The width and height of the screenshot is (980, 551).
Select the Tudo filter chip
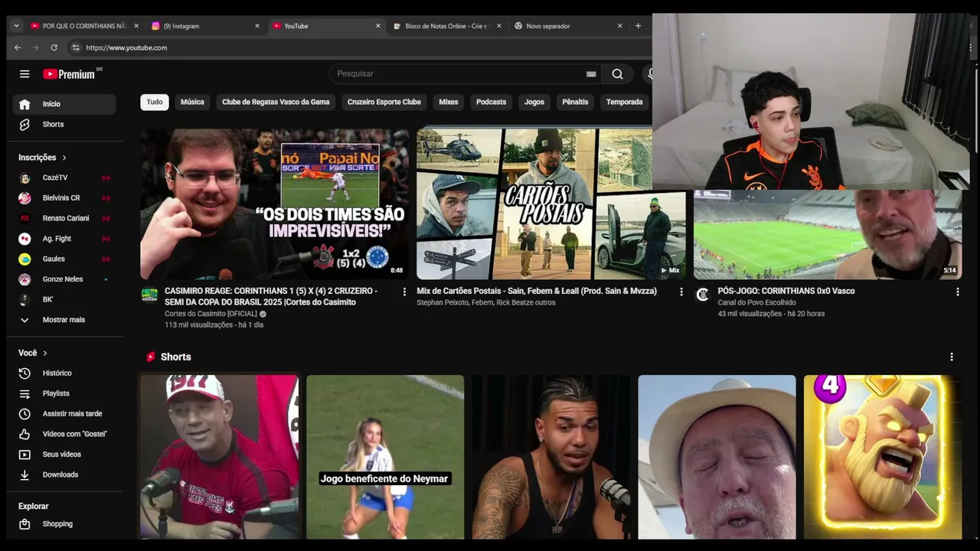click(x=155, y=102)
